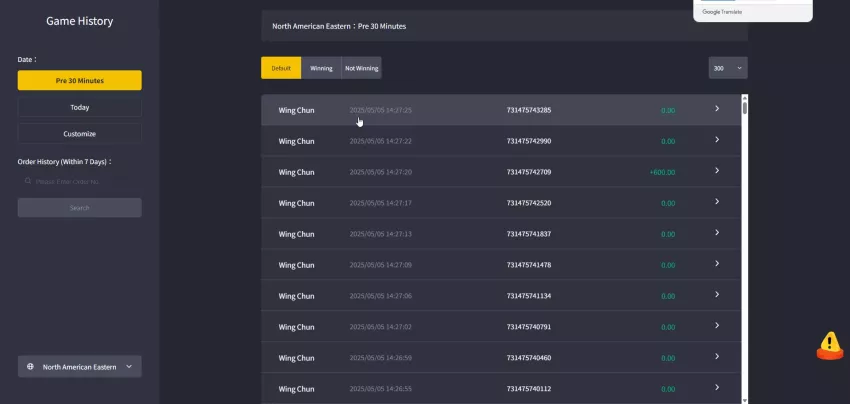Click the vertical scrollbar of game list
This screenshot has width=850, height=404.
(x=745, y=249)
